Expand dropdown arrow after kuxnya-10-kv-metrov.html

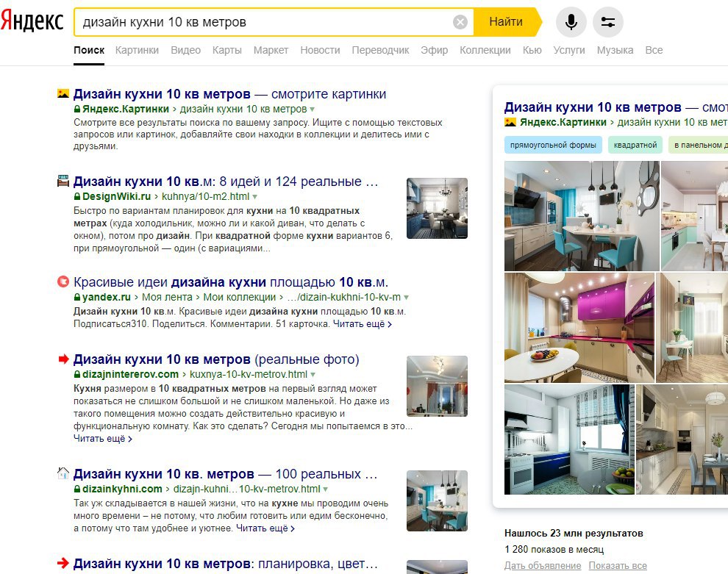pyautogui.click(x=313, y=375)
